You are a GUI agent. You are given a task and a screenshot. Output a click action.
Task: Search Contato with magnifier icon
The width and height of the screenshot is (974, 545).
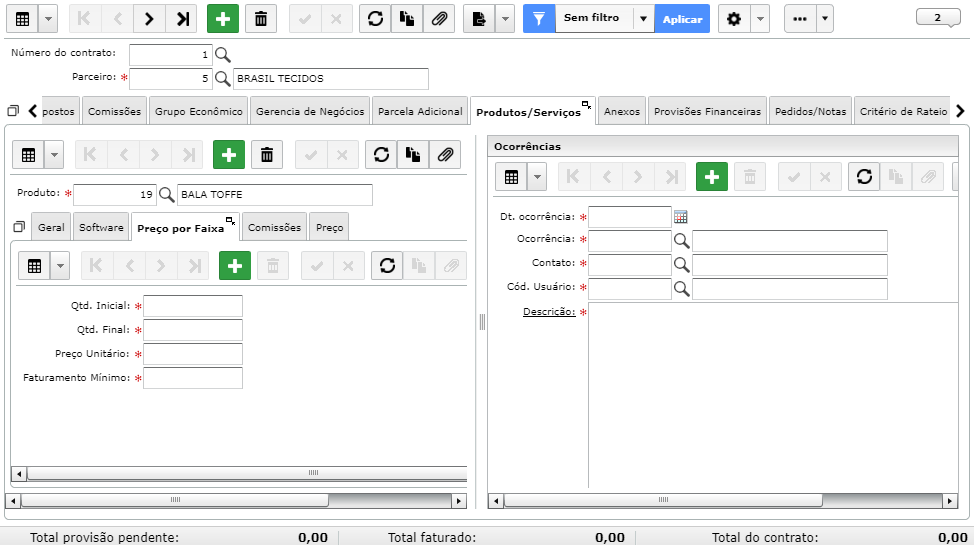[x=682, y=265]
